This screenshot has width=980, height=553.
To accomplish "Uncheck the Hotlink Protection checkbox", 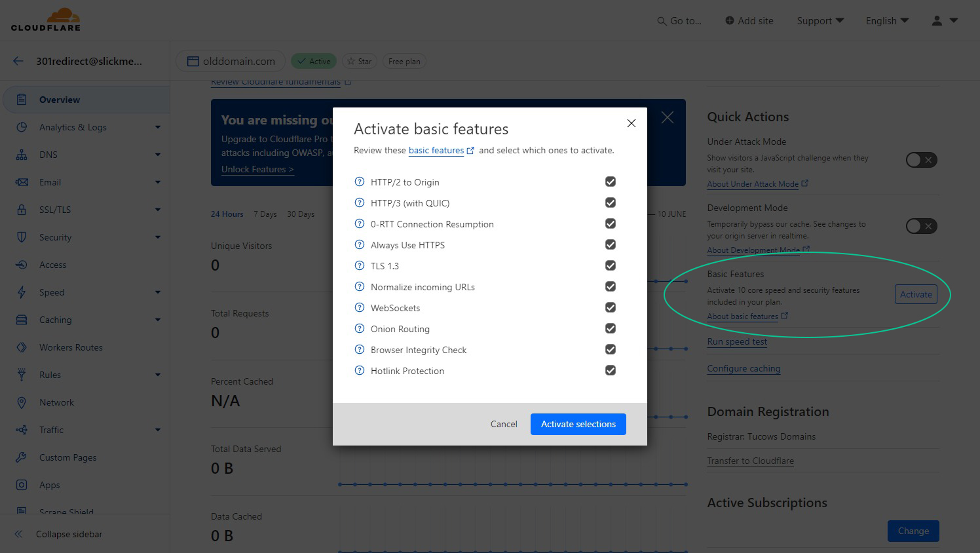I will click(x=611, y=370).
